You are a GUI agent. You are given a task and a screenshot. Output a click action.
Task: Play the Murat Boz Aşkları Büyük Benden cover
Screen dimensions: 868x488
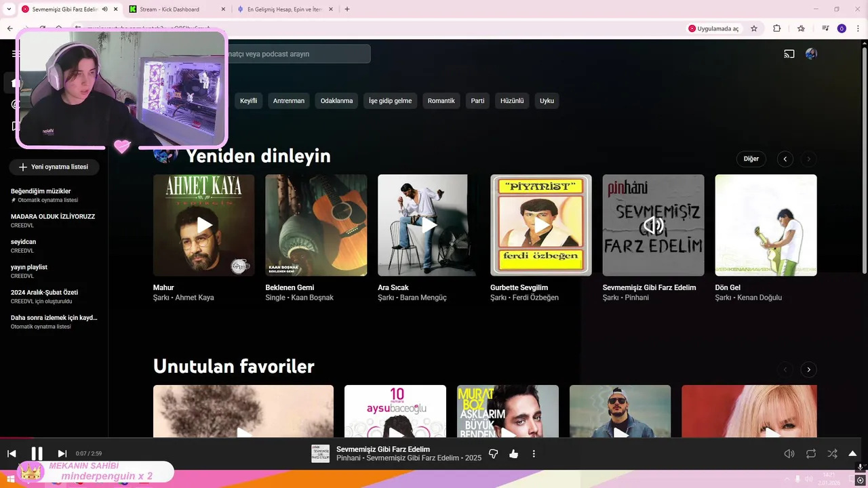click(x=508, y=411)
